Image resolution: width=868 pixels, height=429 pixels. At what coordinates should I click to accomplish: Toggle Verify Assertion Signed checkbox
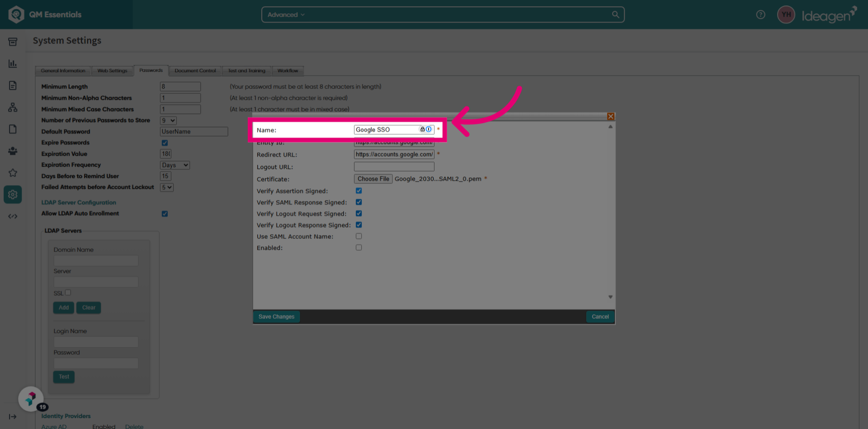[359, 191]
